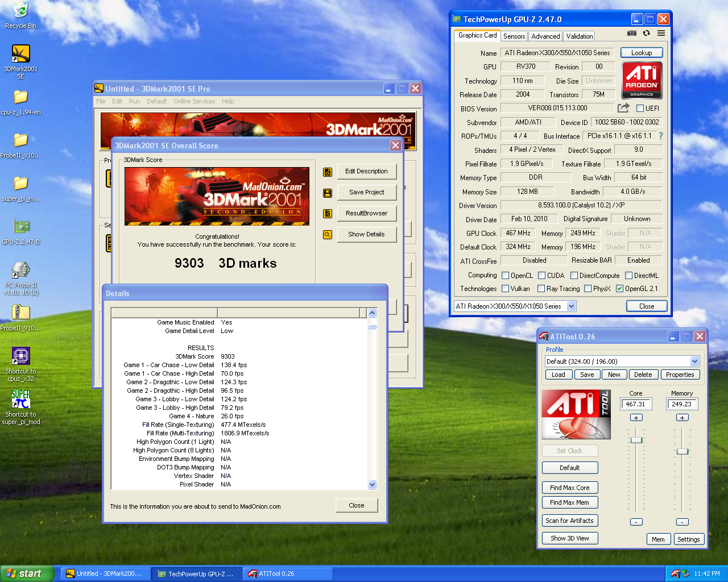The height and width of the screenshot is (582, 728).
Task: Click the GPU-Z refresh icon
Action: coord(646,33)
